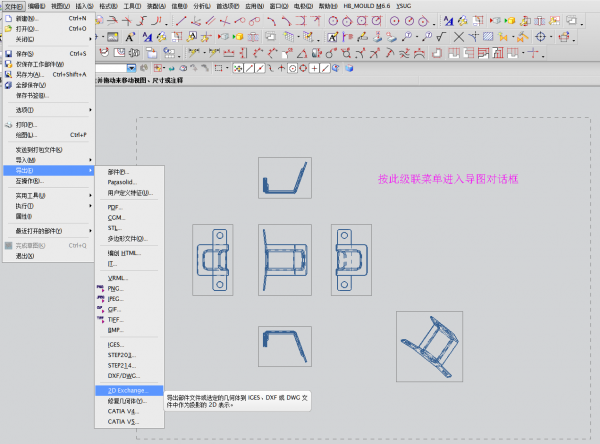
Task: Select the isometric drawing view on the right
Action: (429, 346)
